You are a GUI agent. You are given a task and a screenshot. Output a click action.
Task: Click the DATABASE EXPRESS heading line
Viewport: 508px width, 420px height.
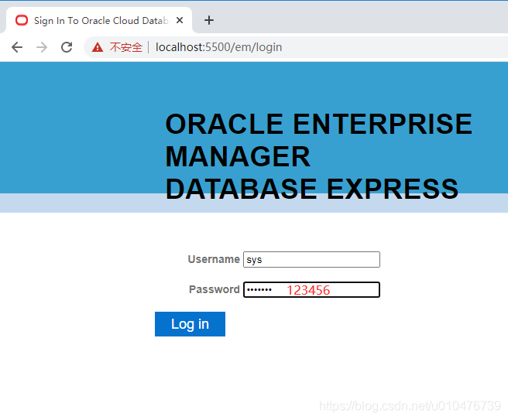311,189
